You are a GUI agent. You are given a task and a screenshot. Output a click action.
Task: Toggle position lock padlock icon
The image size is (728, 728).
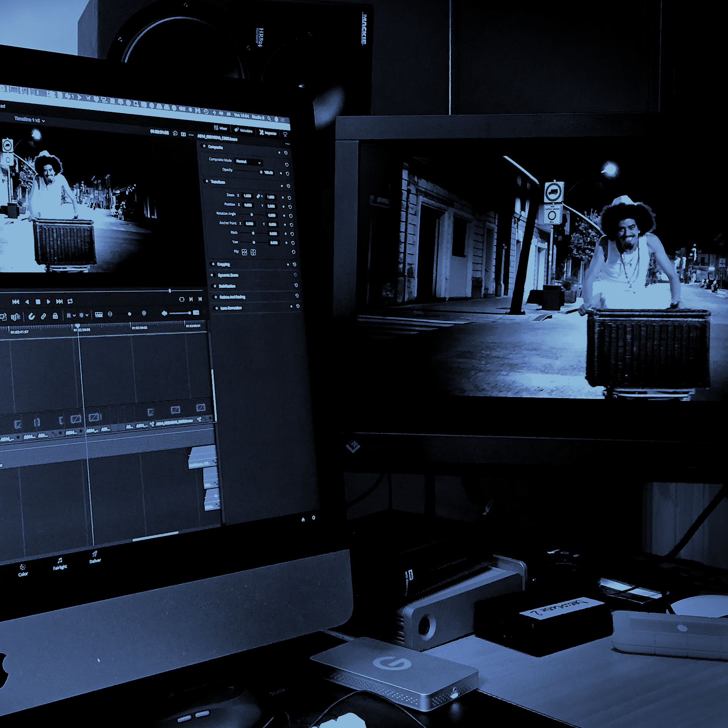pos(56,316)
